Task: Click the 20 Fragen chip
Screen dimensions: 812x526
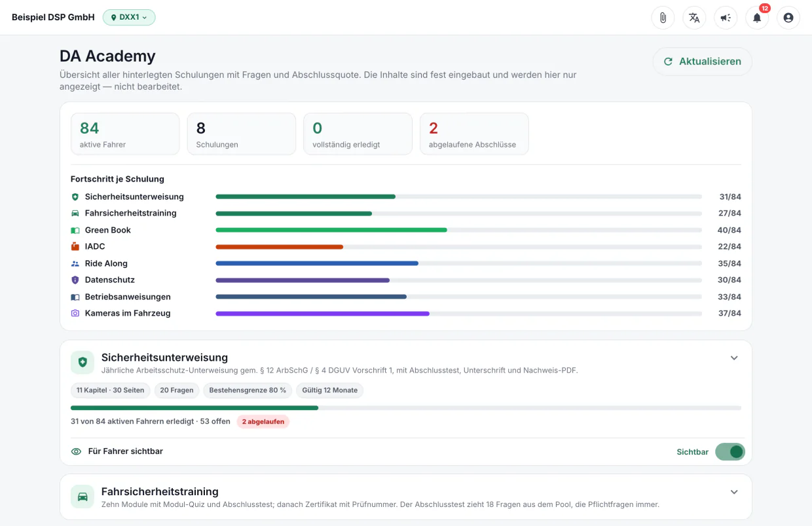Action: 177,390
